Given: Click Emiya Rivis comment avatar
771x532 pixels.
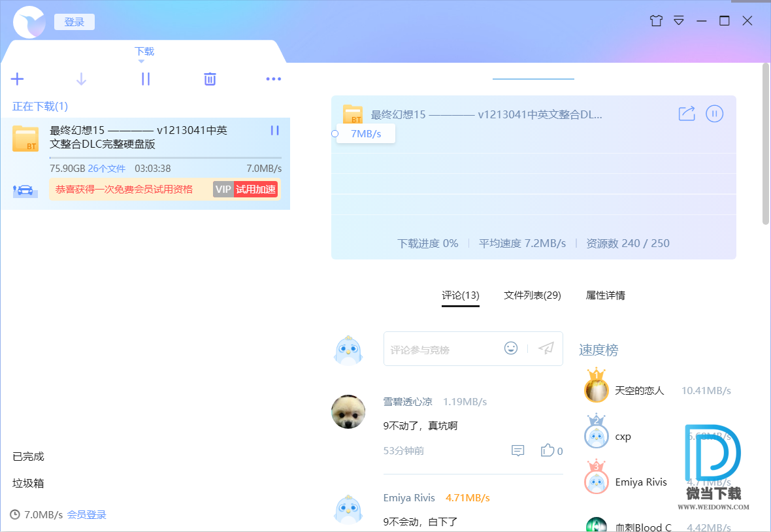Looking at the screenshot, I should (x=348, y=509).
